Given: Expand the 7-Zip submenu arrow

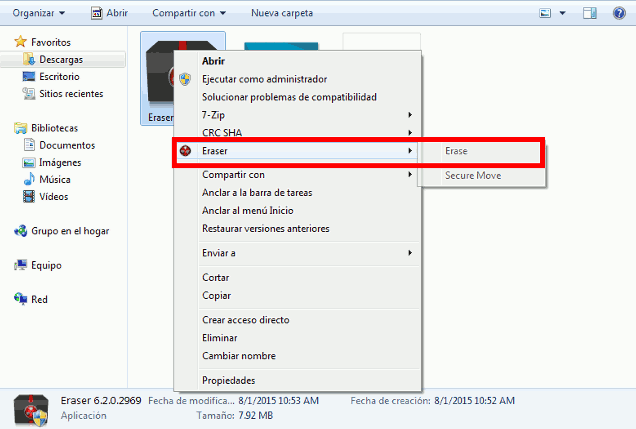Looking at the screenshot, I should click(410, 115).
